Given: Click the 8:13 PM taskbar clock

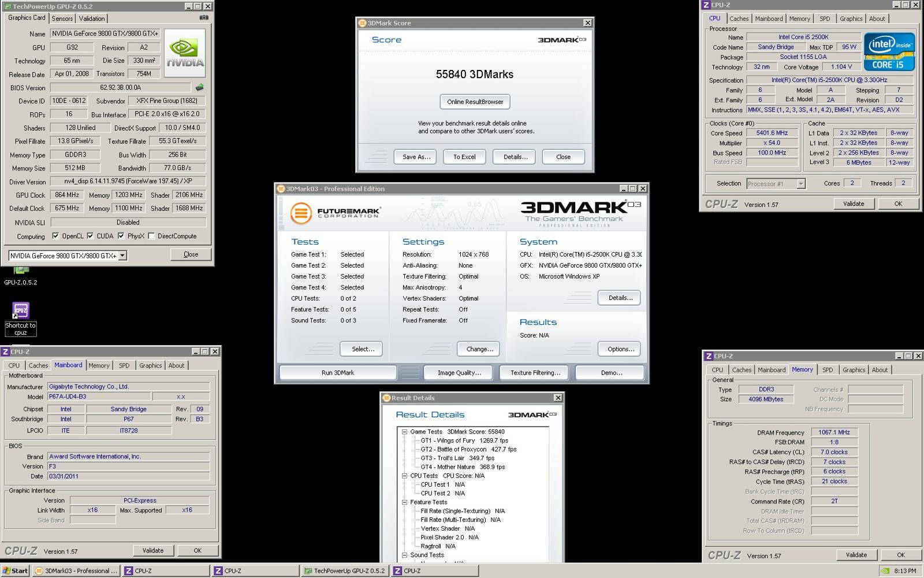Looking at the screenshot, I should tap(905, 570).
